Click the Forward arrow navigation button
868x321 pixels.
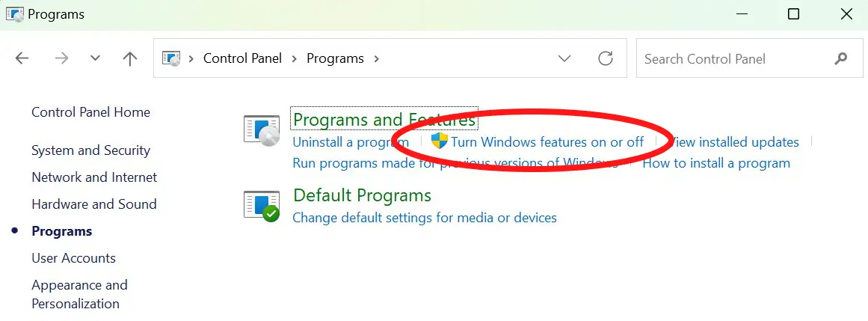61,58
